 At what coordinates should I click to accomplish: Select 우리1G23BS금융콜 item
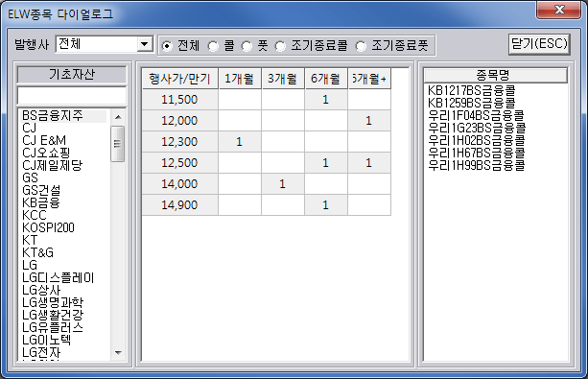(477, 128)
